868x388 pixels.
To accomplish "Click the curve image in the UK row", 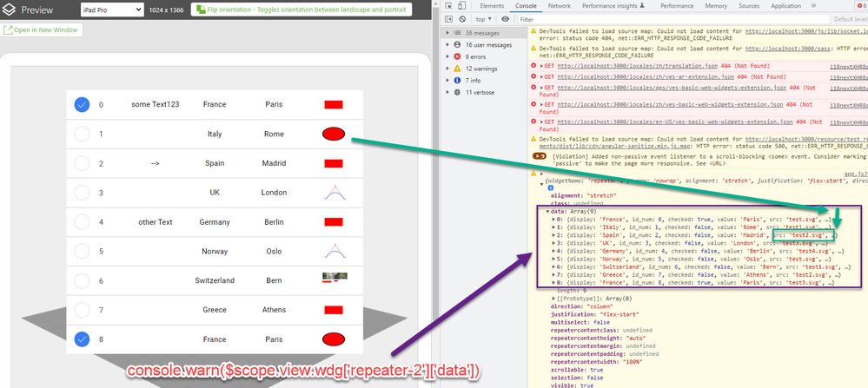I will click(335, 193).
